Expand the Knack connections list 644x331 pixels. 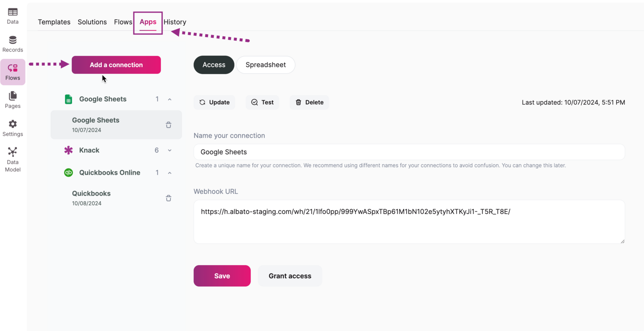click(x=170, y=150)
